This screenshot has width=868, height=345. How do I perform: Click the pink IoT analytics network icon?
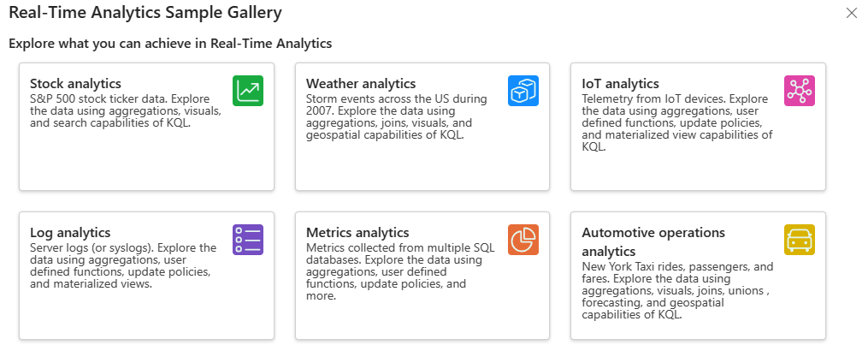click(x=800, y=91)
